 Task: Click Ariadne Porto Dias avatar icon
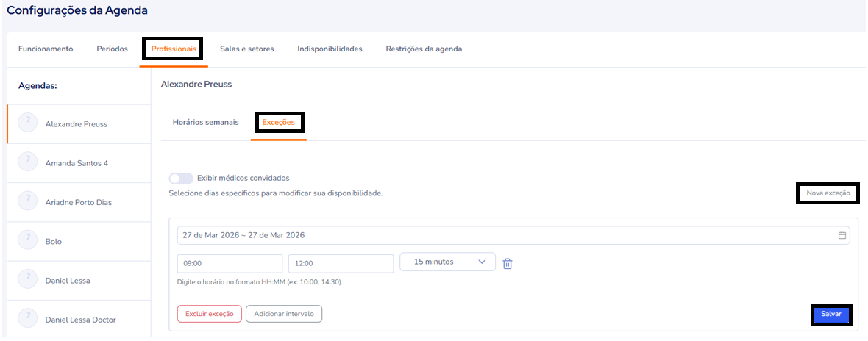(x=28, y=201)
